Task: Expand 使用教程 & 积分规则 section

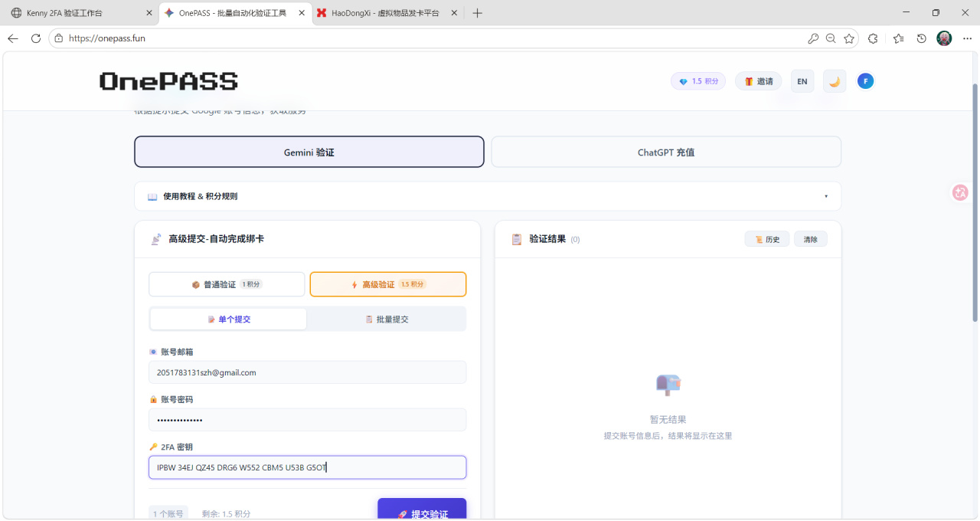Action: tap(488, 196)
